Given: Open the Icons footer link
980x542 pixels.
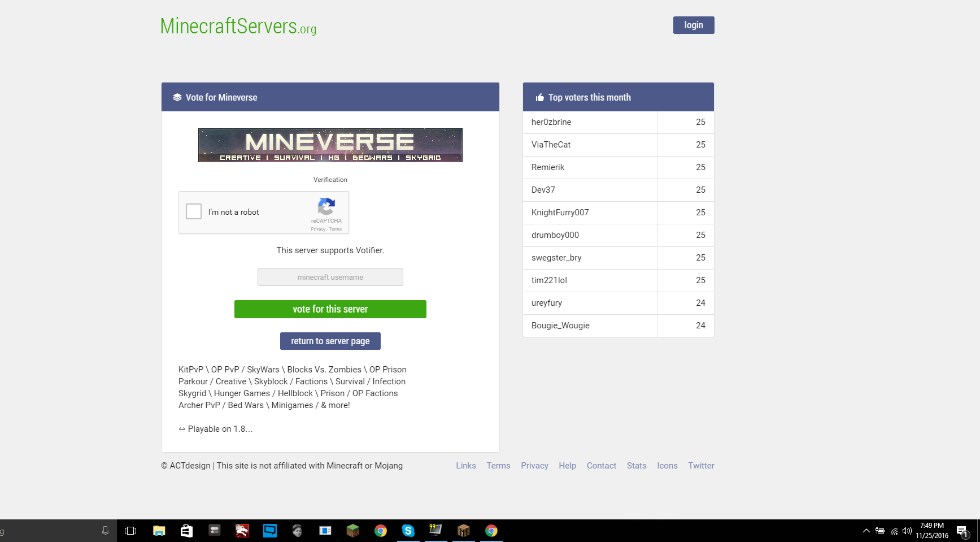Looking at the screenshot, I should (x=667, y=466).
